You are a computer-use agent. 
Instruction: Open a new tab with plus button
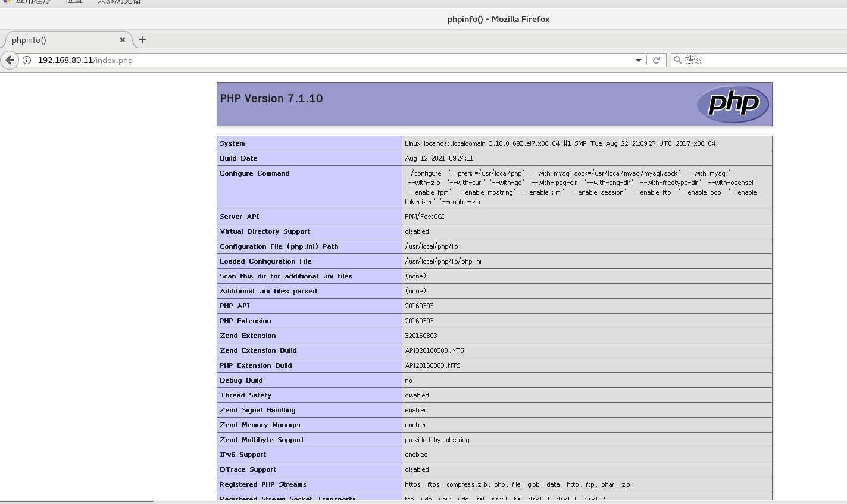point(142,40)
